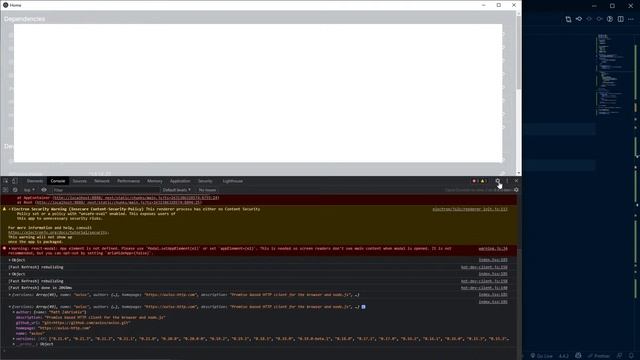Image resolution: width=640 pixels, height=360 pixels.
Task: Select the description property value
Action: (106, 318)
